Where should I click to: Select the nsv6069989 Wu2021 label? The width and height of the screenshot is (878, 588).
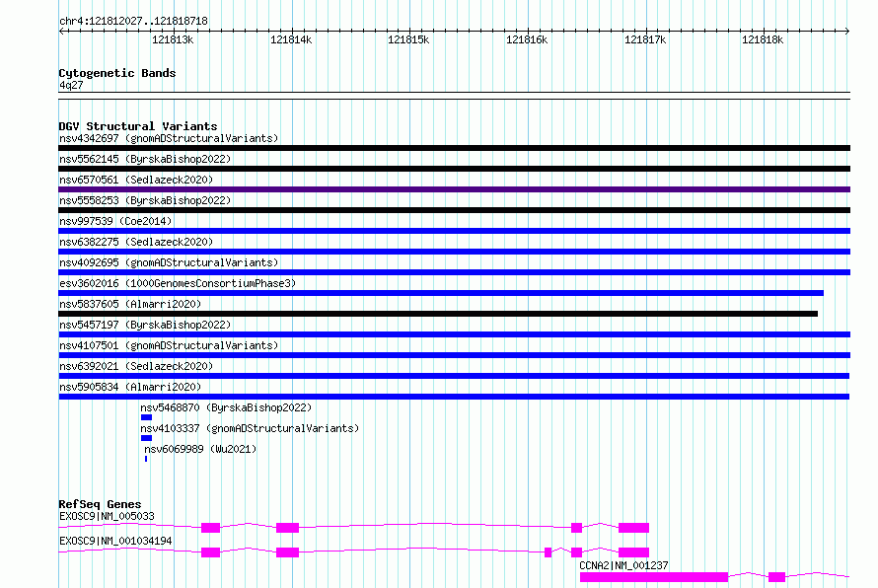coord(200,449)
